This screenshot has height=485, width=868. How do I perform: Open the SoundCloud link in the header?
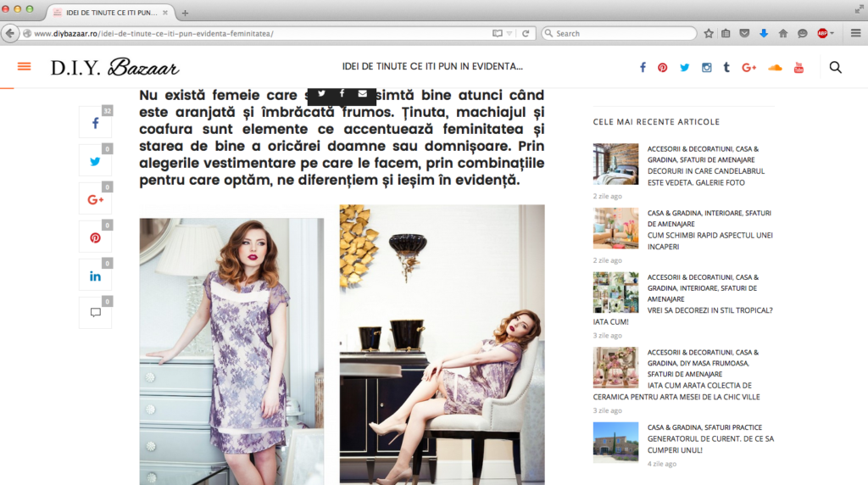pos(774,68)
